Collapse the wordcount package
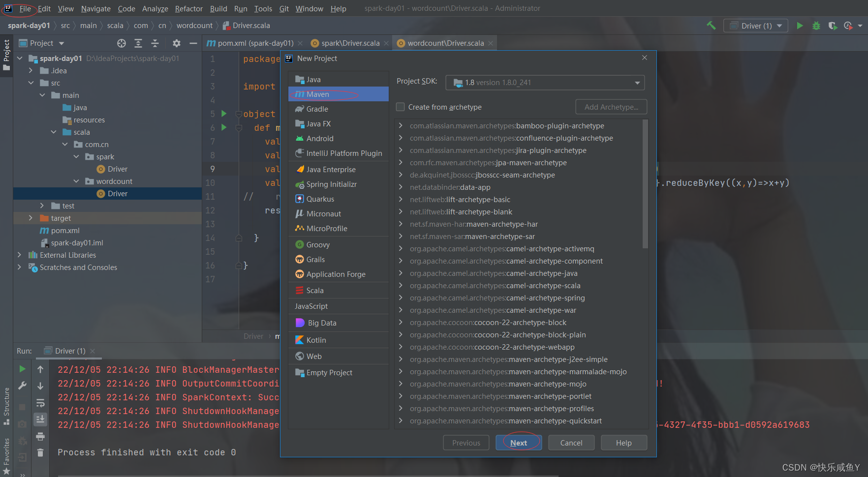This screenshot has width=868, height=477. [x=76, y=181]
